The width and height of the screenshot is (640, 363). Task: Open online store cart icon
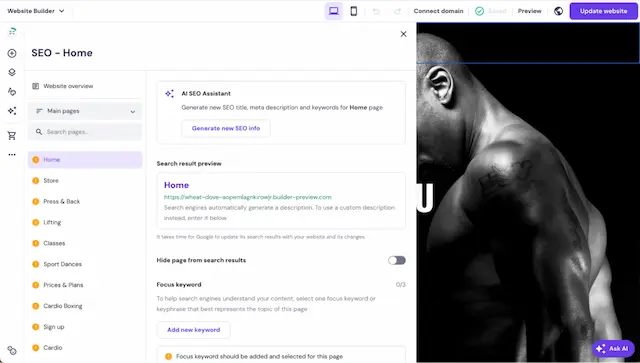click(x=12, y=136)
